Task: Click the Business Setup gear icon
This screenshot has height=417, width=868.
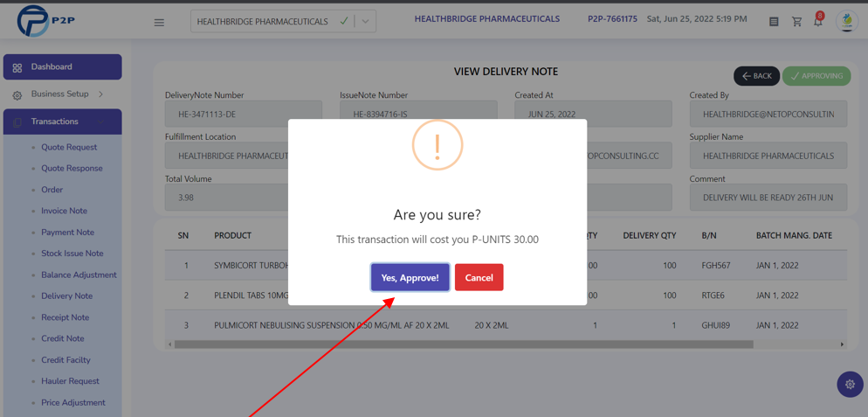Action: (17, 95)
